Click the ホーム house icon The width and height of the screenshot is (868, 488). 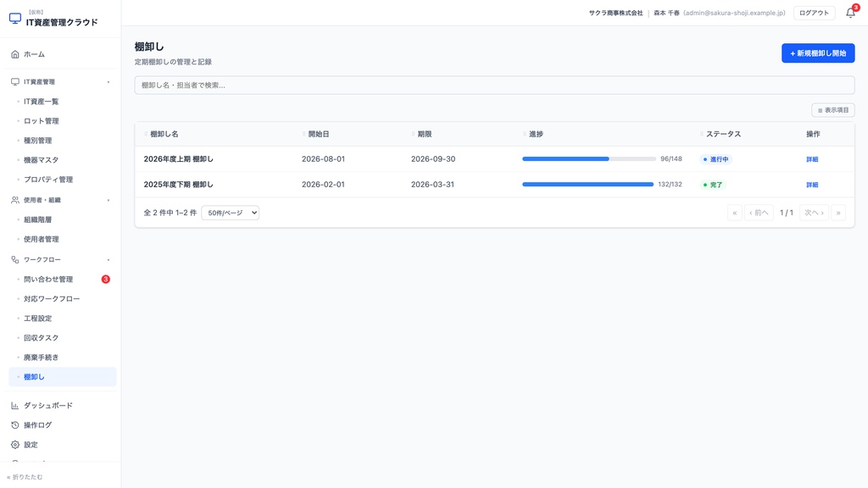tap(15, 54)
